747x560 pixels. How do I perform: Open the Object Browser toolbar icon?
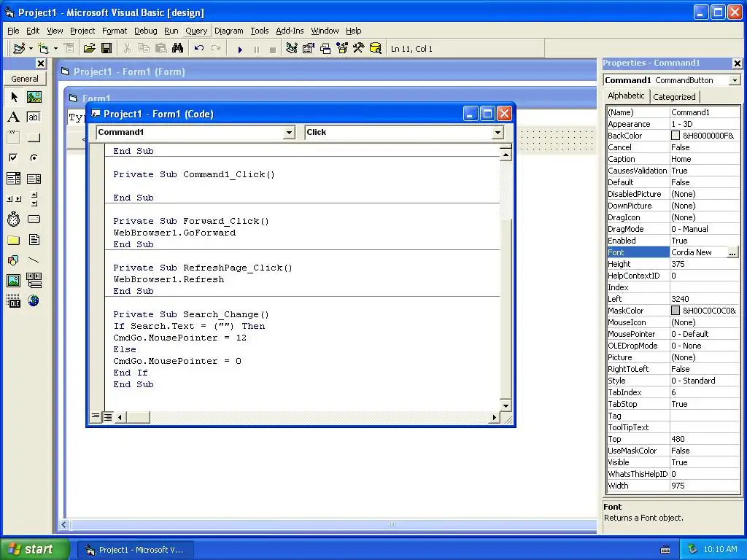coord(342,49)
